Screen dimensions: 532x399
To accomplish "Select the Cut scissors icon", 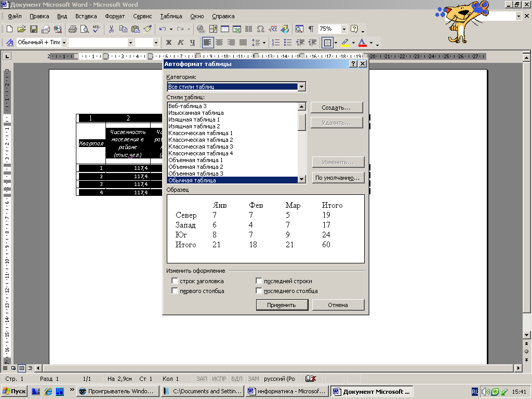I will 111,29.
